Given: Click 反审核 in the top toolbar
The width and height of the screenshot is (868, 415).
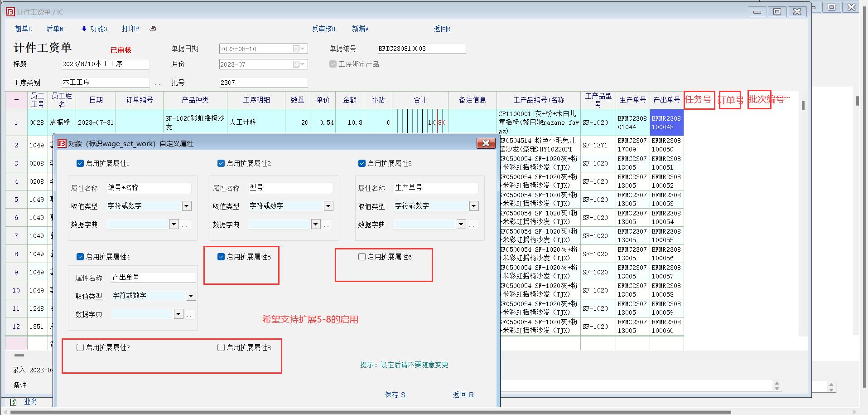Looking at the screenshot, I should point(323,29).
